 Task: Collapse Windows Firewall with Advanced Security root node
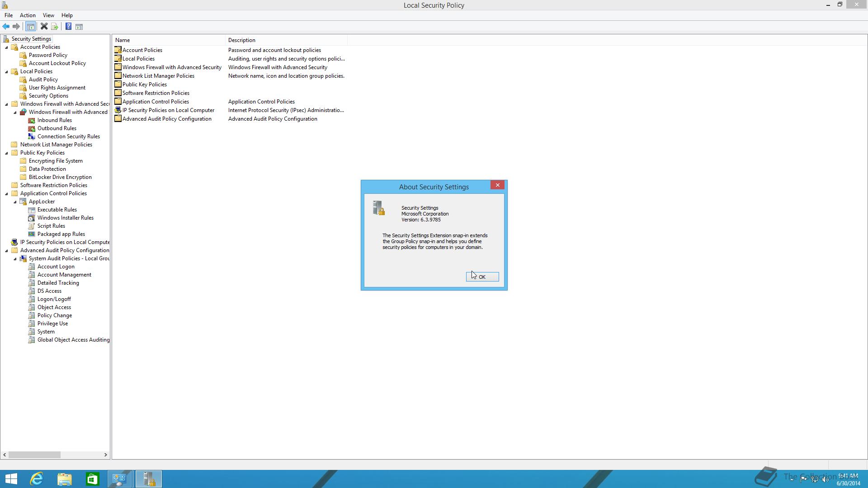(x=6, y=104)
